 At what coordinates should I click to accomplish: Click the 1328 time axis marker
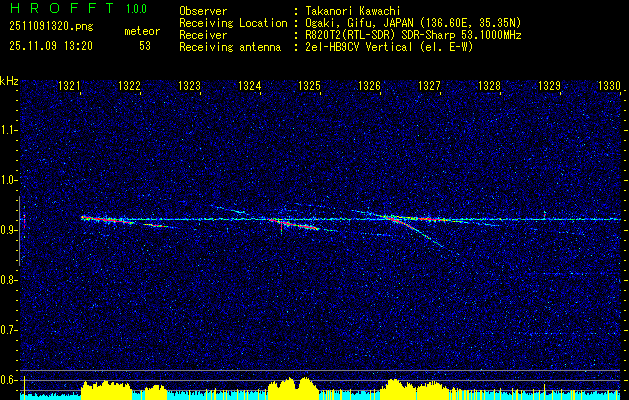point(489,86)
